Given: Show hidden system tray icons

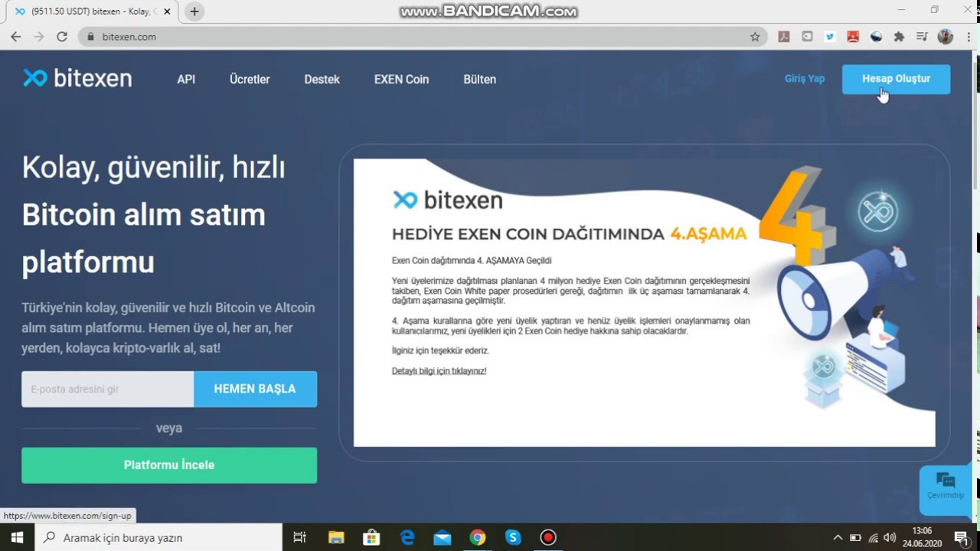Looking at the screenshot, I should pos(838,537).
